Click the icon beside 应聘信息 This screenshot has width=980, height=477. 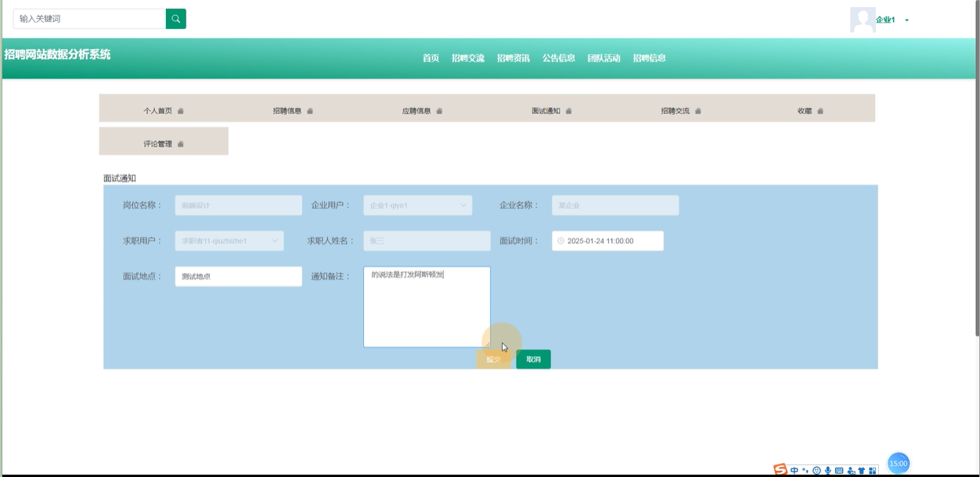[x=439, y=111]
